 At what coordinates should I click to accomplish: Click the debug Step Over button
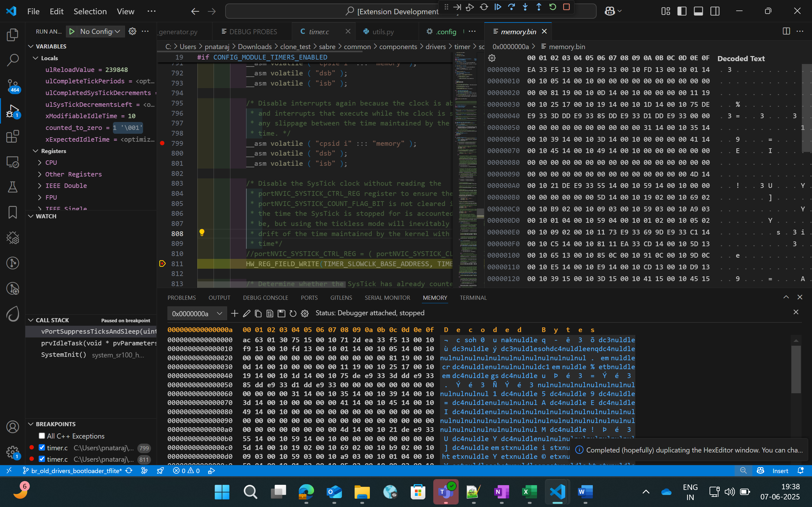(x=511, y=7)
